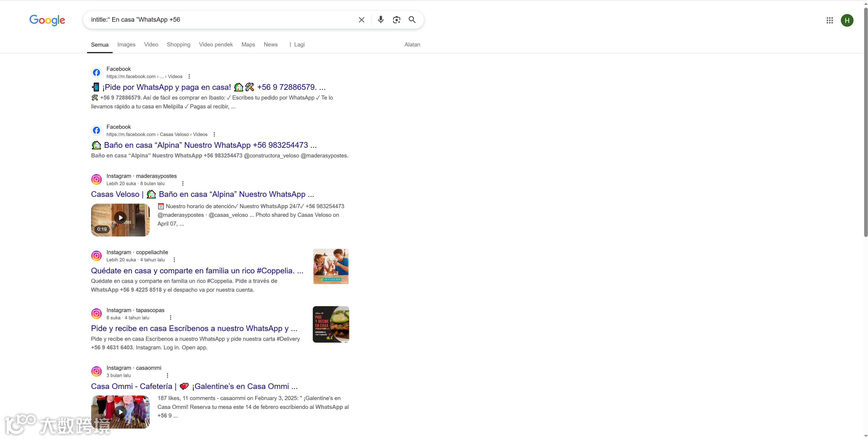
Task: Click inside the Google search text field
Action: pyautogui.click(x=219, y=19)
